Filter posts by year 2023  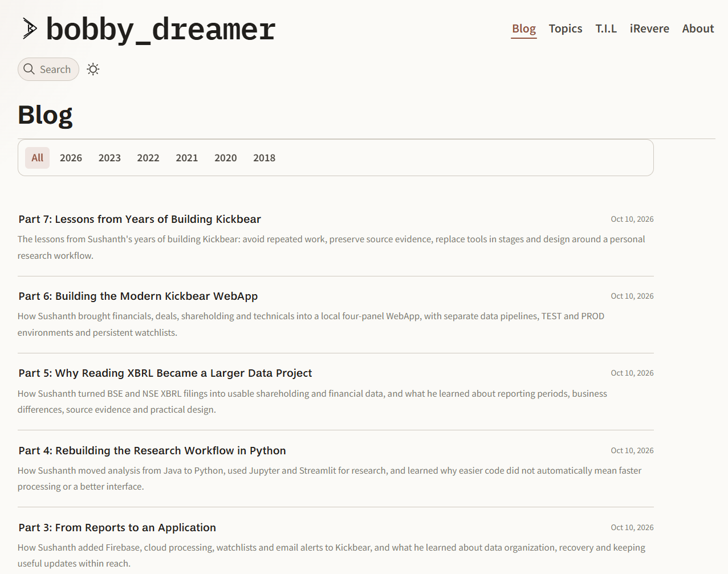coord(109,158)
